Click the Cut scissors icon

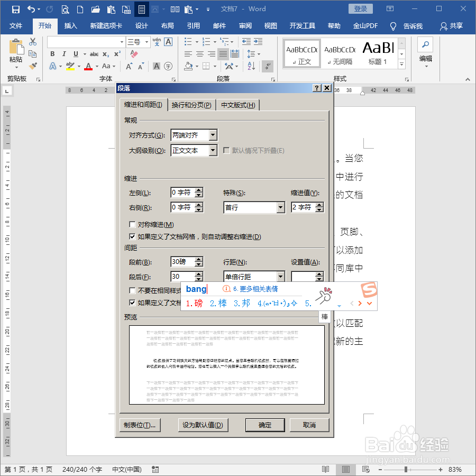(32, 42)
